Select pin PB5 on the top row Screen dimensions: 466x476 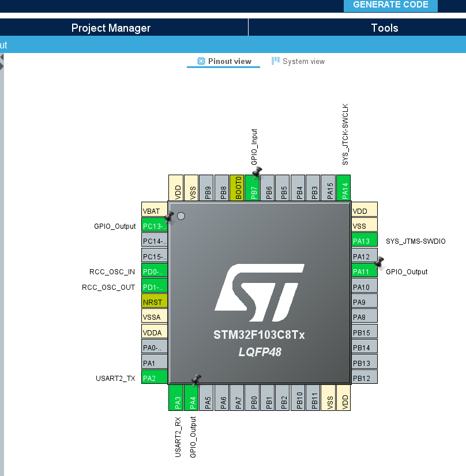[x=283, y=188]
